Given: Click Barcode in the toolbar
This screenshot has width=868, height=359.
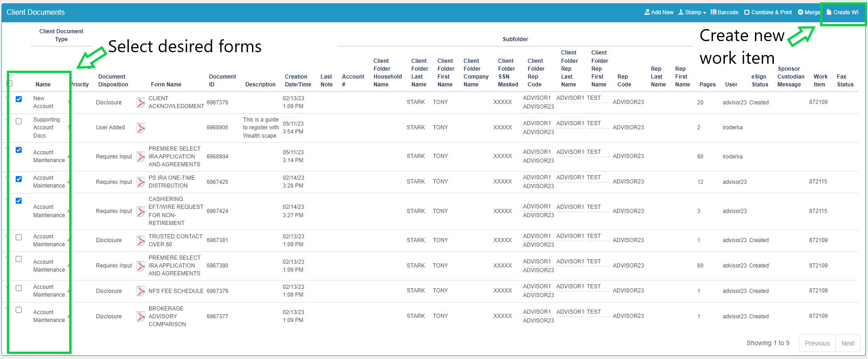Looking at the screenshot, I should pos(724,12).
